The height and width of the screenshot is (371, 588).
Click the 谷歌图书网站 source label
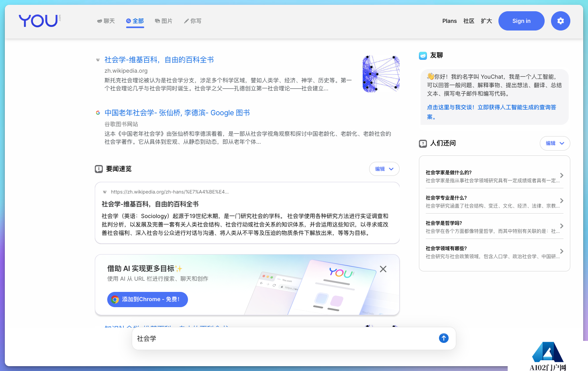(x=121, y=124)
